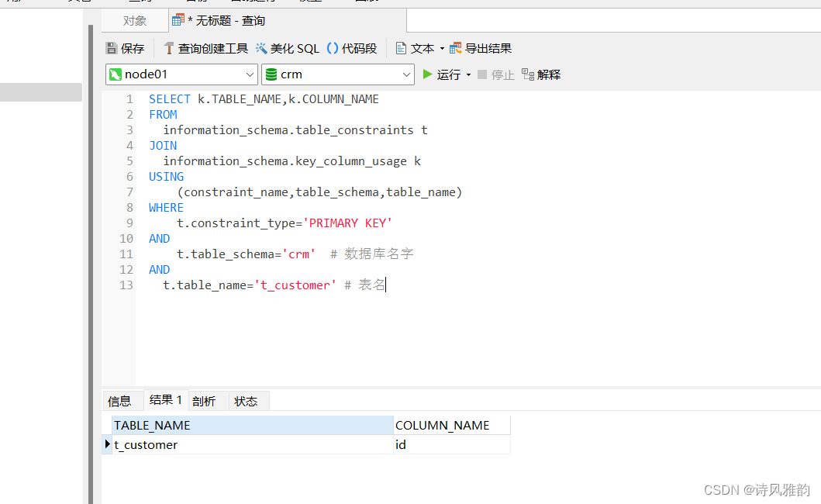Image resolution: width=821 pixels, height=504 pixels.
Task: Click the JOIN keyword on line 4
Action: click(163, 146)
